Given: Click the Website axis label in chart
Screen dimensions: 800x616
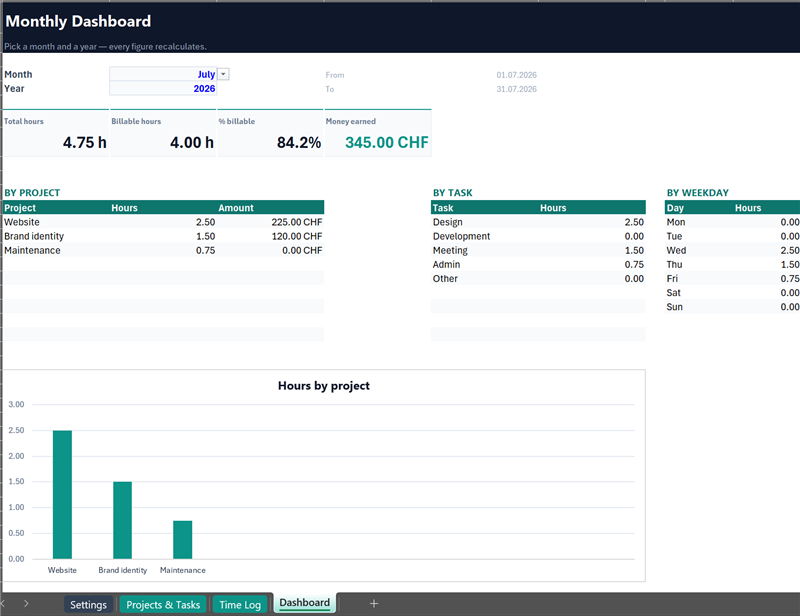Looking at the screenshot, I should tap(62, 570).
